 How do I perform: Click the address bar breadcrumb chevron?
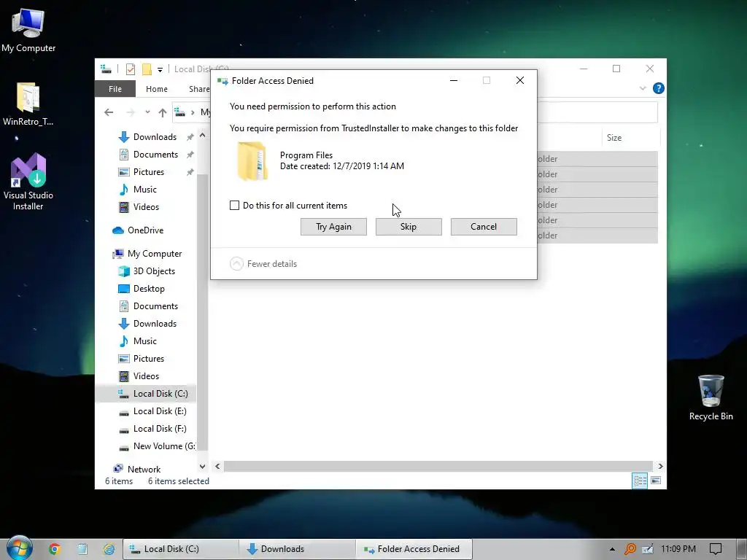(193, 112)
